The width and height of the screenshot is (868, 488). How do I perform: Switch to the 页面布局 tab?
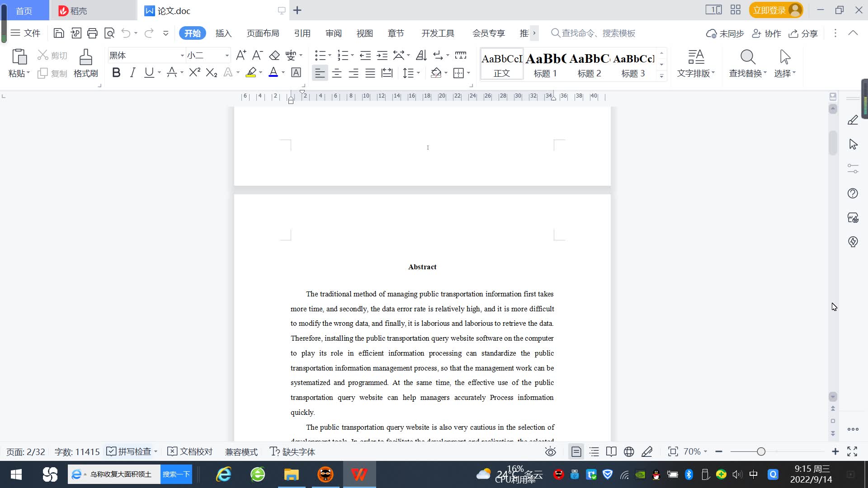(x=263, y=33)
